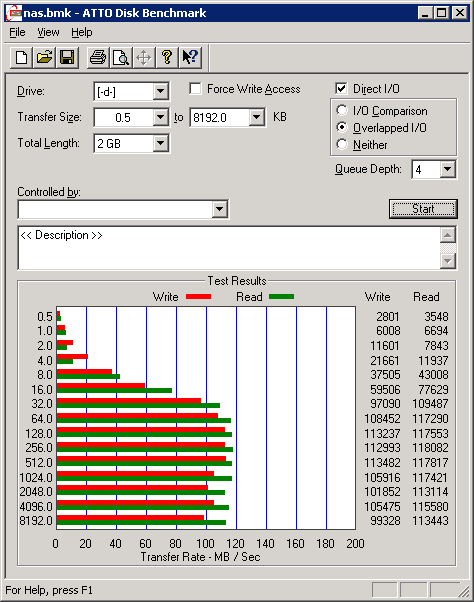The image size is (474, 602).
Task: Open the Help menu
Action: click(82, 32)
